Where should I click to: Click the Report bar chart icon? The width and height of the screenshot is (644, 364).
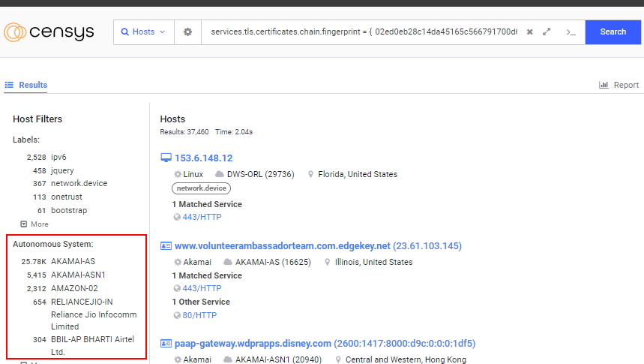pyautogui.click(x=604, y=85)
